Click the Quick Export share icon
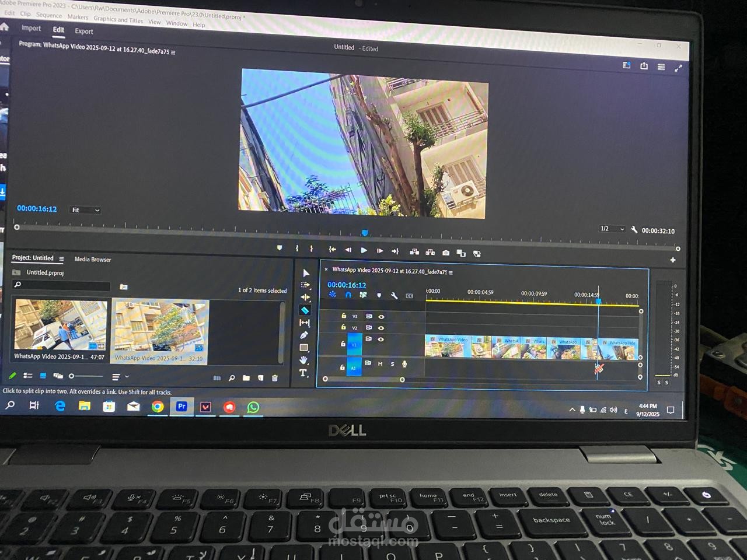747x560 pixels. (x=644, y=66)
